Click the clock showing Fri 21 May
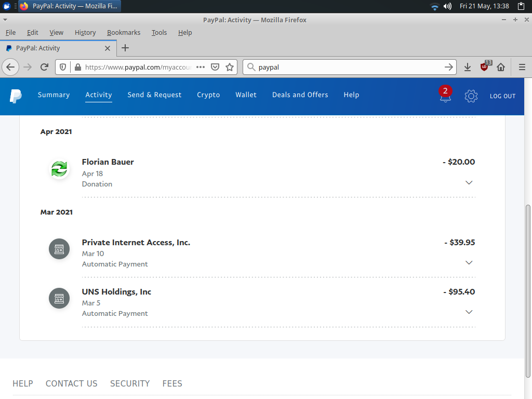532x399 pixels. tap(484, 6)
